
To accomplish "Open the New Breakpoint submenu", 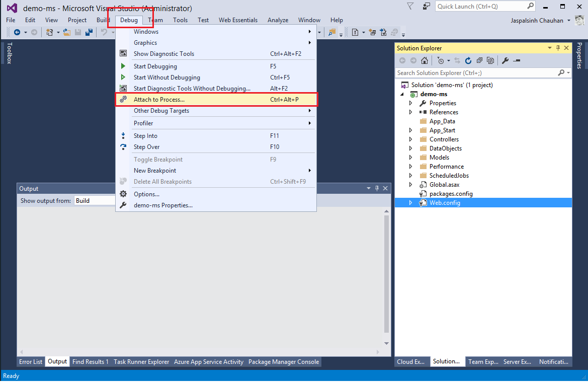I will tap(216, 170).
